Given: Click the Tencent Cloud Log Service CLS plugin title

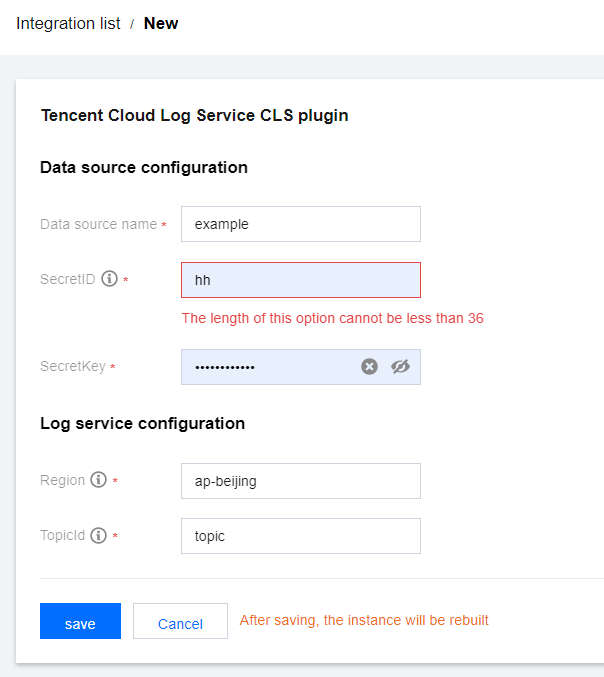Looking at the screenshot, I should tap(194, 116).
